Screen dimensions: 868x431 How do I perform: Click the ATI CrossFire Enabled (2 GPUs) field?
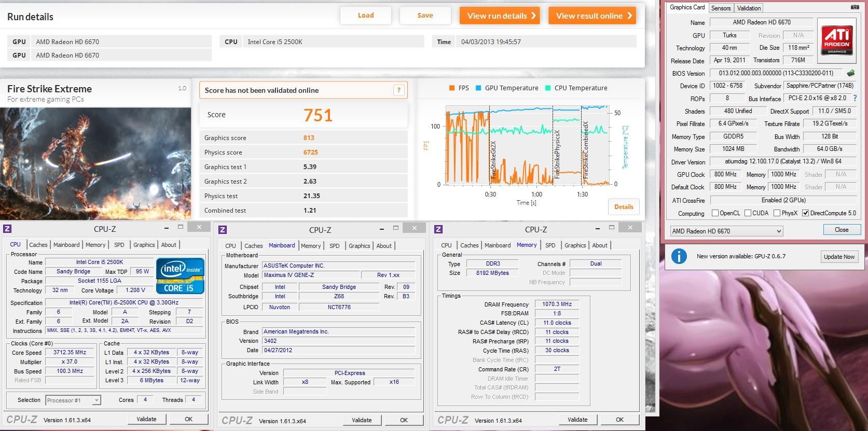click(783, 200)
